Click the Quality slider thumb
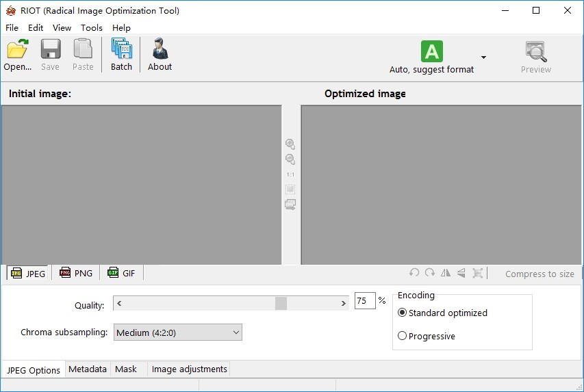This screenshot has width=584, height=392. [281, 303]
